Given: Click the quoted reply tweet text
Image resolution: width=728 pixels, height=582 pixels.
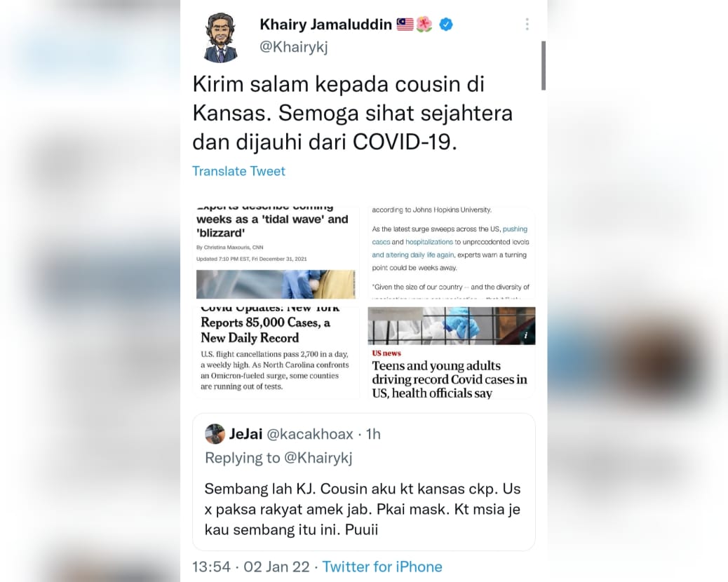Looking at the screenshot, I should [363, 509].
